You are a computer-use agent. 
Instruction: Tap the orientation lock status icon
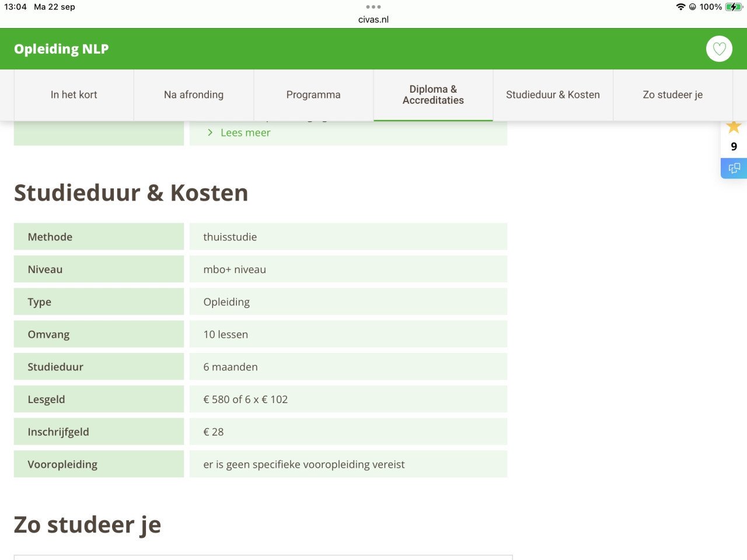[x=693, y=7]
